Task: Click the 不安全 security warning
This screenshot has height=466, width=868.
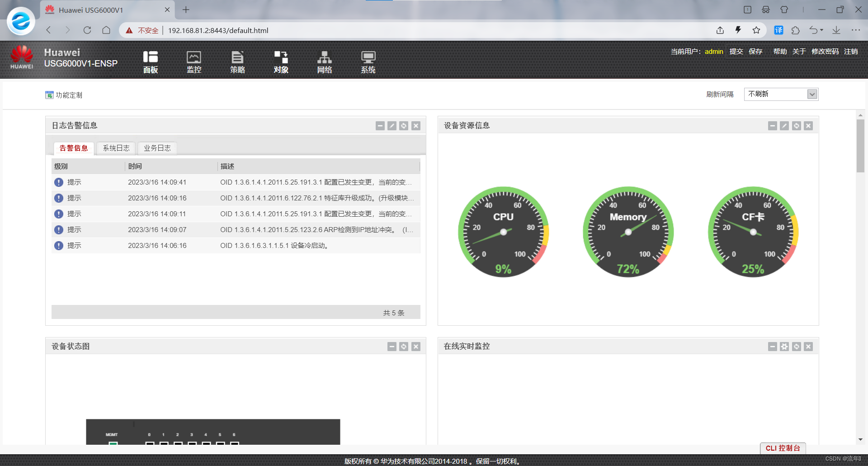Action: (142, 30)
